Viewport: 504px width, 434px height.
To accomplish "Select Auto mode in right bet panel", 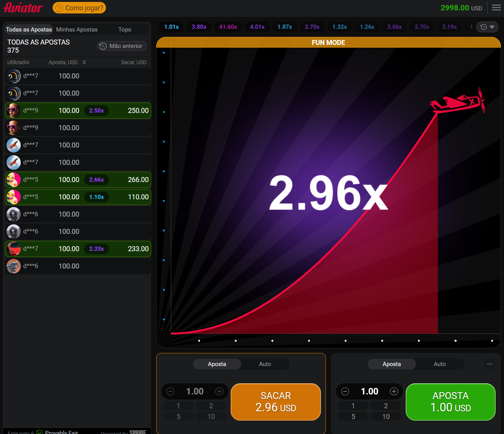I will point(440,364).
